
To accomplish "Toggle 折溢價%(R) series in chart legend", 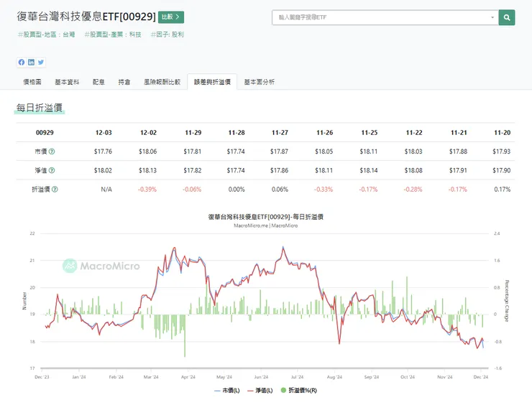I will pos(299,391).
